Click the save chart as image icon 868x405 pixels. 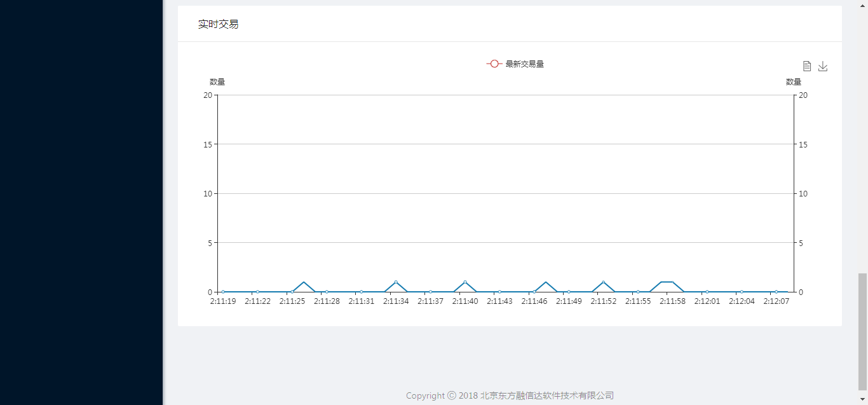coord(823,66)
